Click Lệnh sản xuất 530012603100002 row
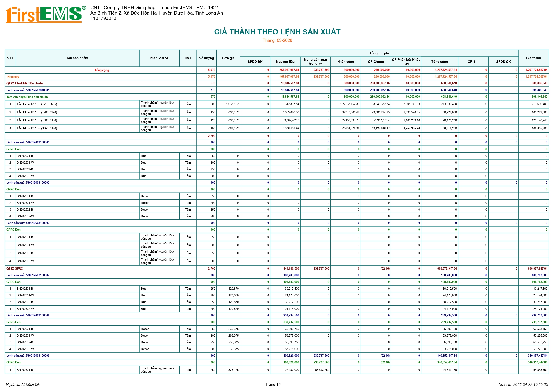Viewport: 555px width, 392px height. click(x=277, y=183)
